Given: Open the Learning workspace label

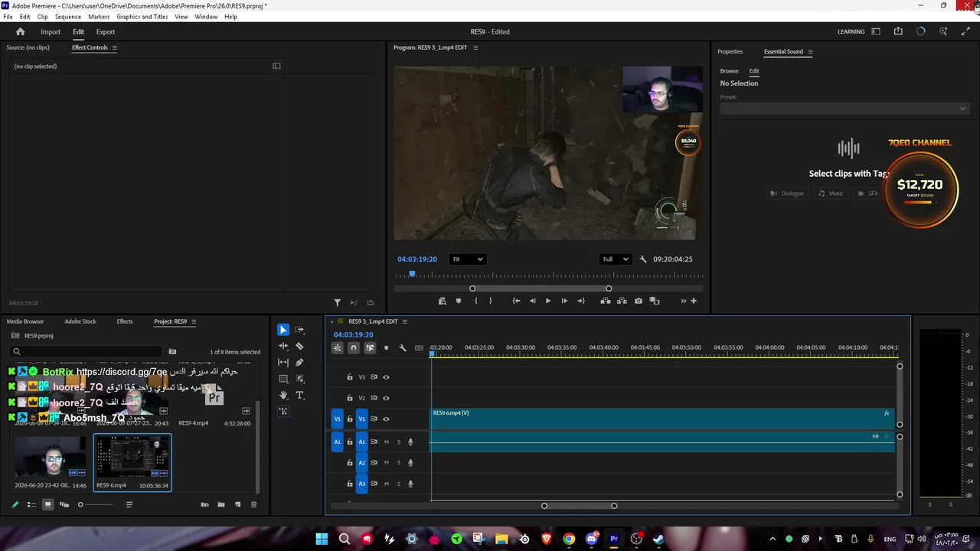Looking at the screenshot, I should point(851,31).
